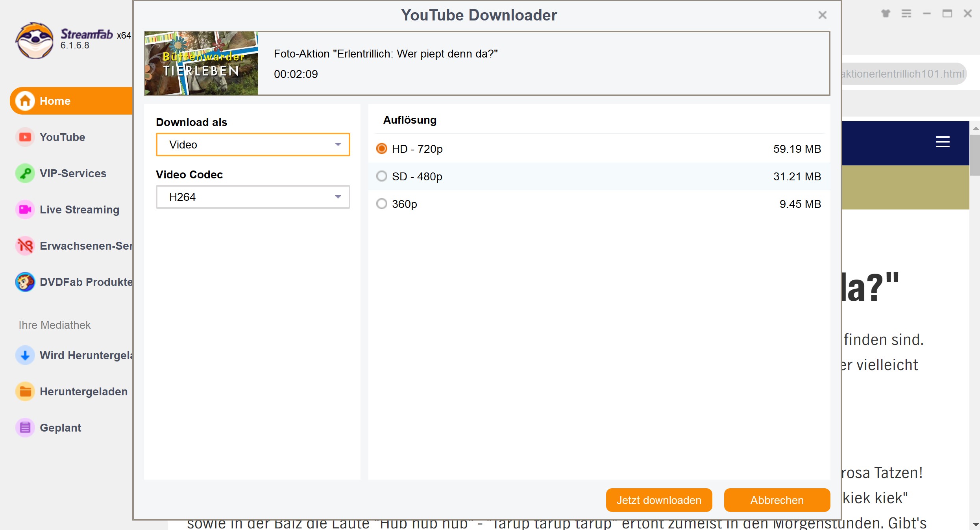Open the Erwachsenen-Services icon

tap(25, 246)
